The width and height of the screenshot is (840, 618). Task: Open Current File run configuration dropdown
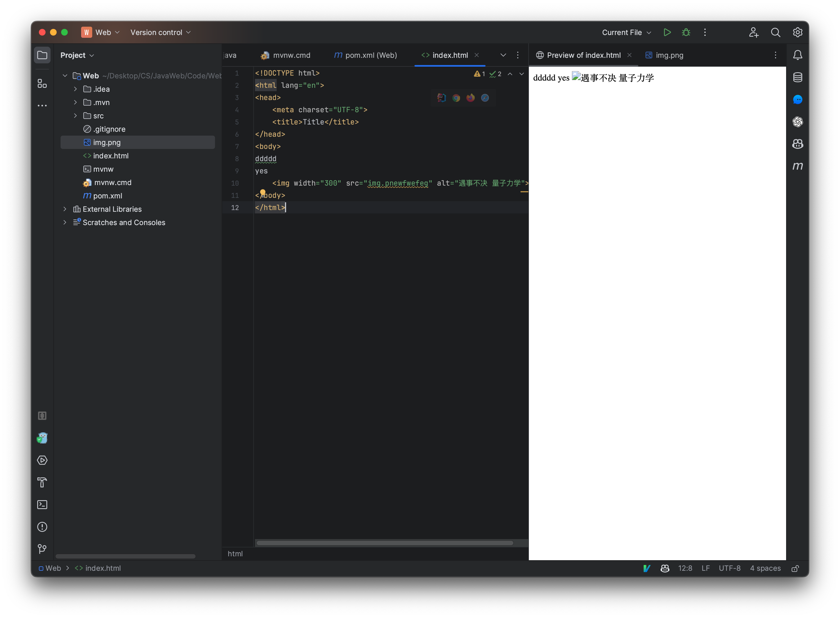626,33
